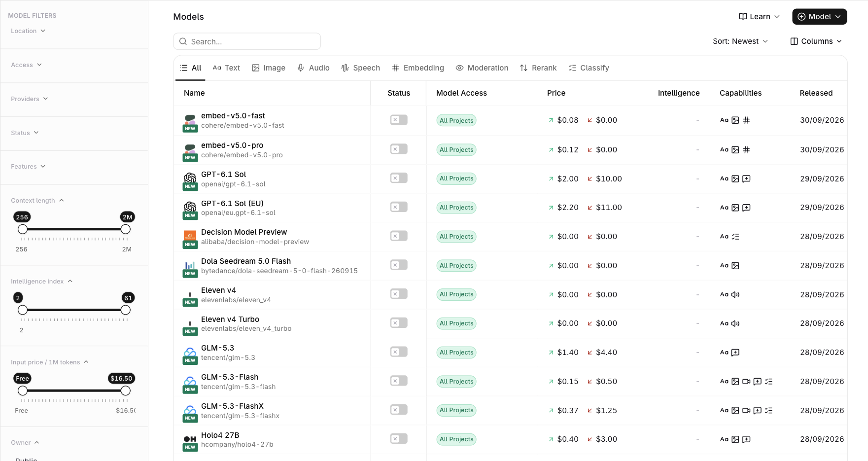The width and height of the screenshot is (868, 461).
Task: Expand the Providers filter
Action: pyautogui.click(x=30, y=99)
